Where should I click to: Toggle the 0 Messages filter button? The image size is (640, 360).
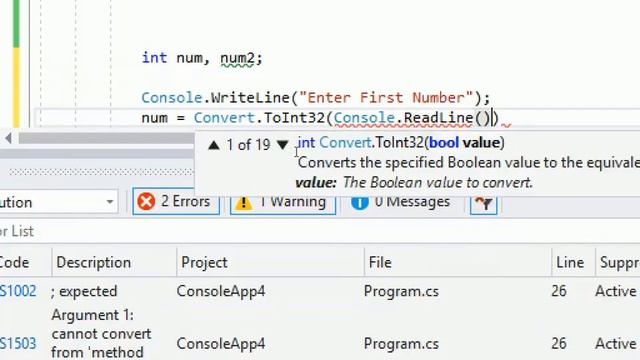pos(401,203)
